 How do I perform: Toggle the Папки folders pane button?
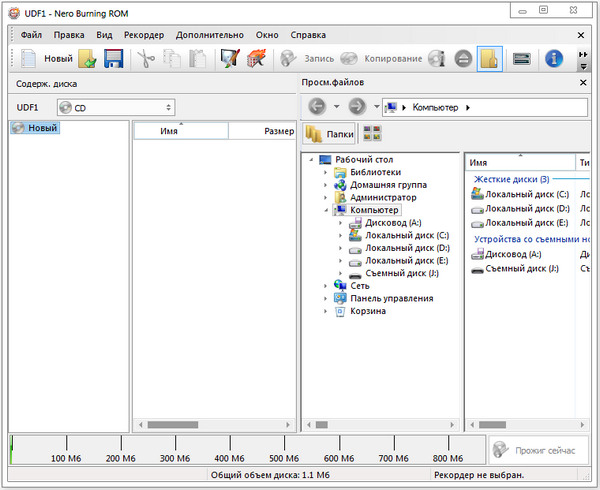coord(329,134)
